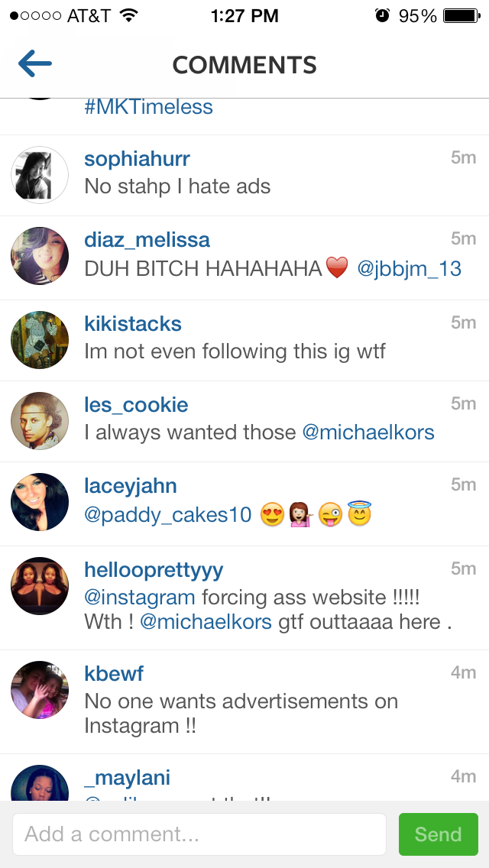Tap kikistacks' profile photo
Viewport: 489px width, 868px height.
pyautogui.click(x=40, y=340)
